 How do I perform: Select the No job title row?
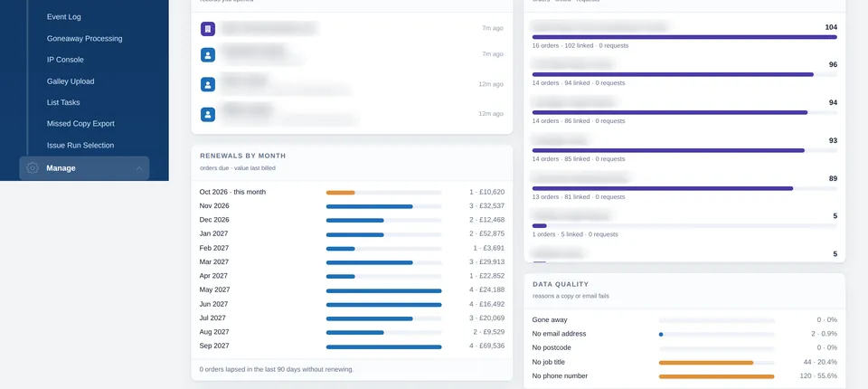point(684,363)
